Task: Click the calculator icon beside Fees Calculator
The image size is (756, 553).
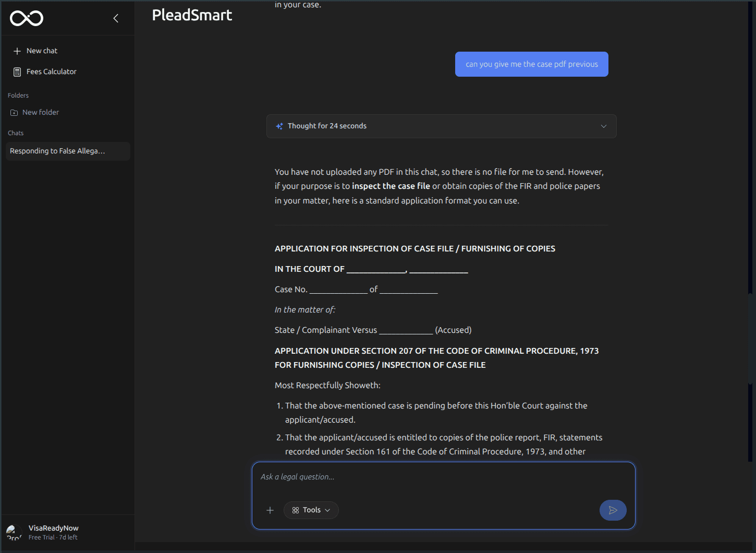Action: 17,72
